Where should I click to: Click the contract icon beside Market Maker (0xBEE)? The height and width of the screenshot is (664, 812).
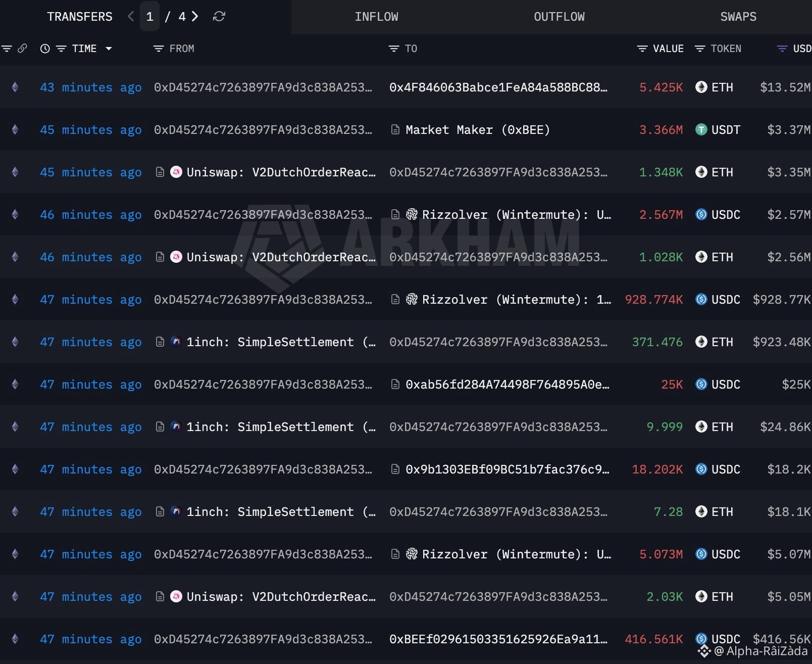pos(395,129)
